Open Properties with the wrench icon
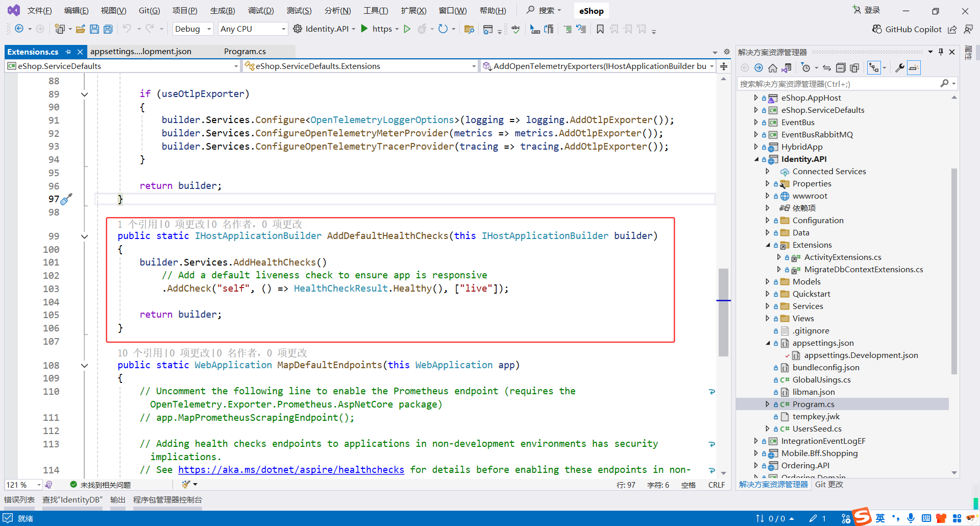This screenshot has width=980, height=526. pyautogui.click(x=900, y=68)
